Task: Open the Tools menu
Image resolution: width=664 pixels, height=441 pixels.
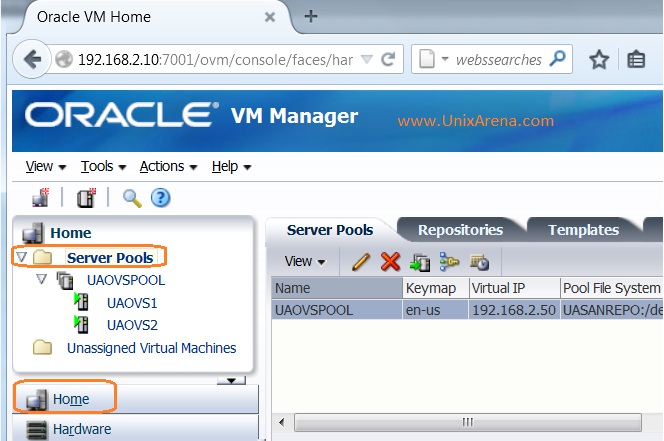Action: coord(103,166)
